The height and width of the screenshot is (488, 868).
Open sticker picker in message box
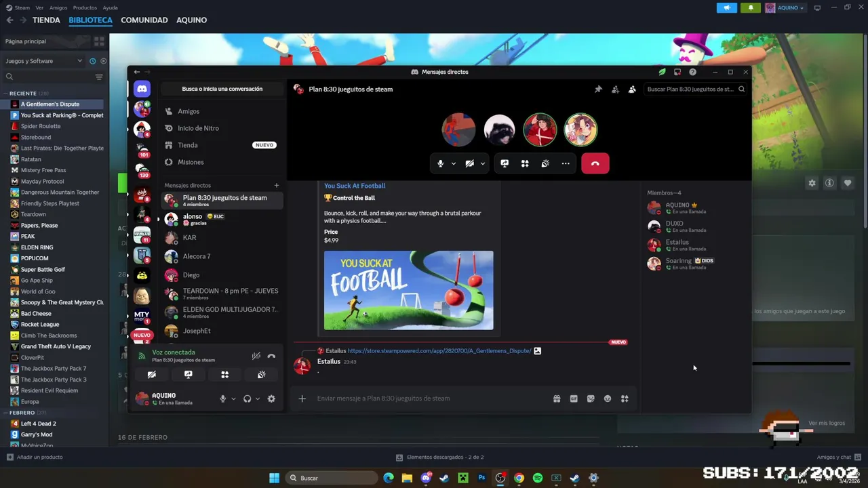point(591,399)
